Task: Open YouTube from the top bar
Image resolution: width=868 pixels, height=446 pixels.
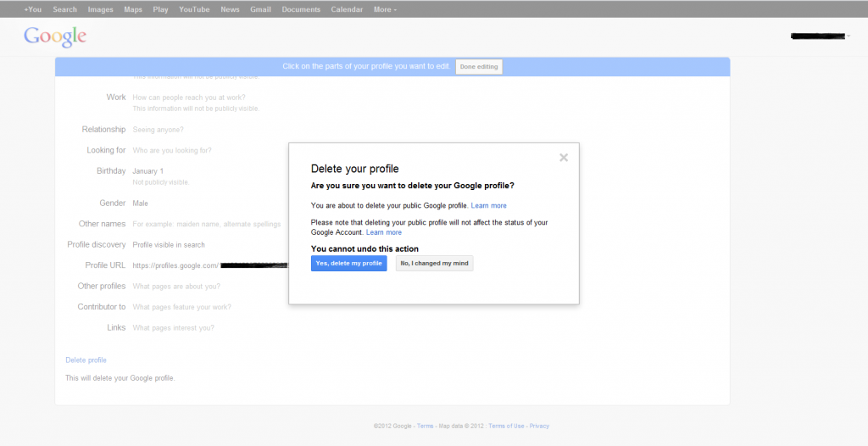Action: tap(194, 9)
